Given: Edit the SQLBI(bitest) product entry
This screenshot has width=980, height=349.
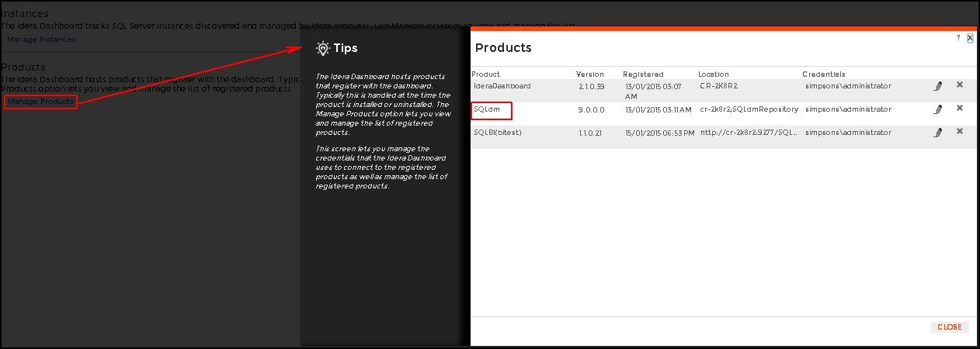Looking at the screenshot, I should coord(938,133).
